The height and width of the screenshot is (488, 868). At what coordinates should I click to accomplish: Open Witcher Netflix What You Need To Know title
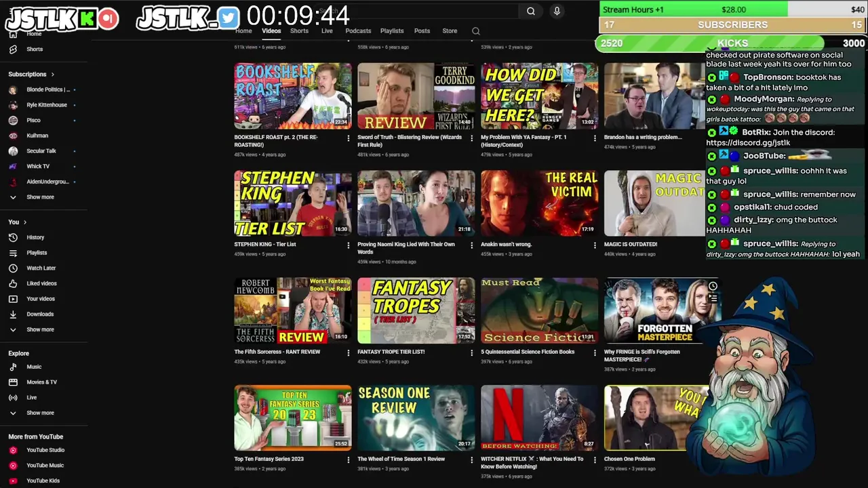pos(532,462)
